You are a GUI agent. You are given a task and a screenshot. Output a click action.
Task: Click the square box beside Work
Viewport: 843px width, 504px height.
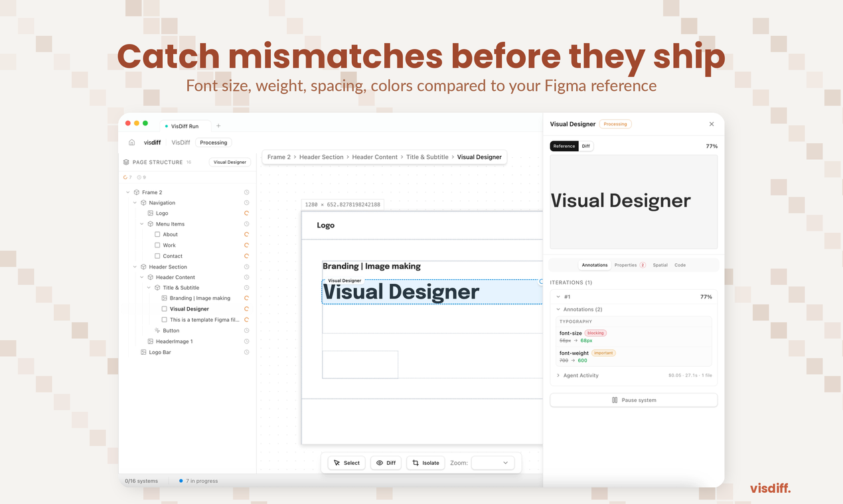[157, 245]
